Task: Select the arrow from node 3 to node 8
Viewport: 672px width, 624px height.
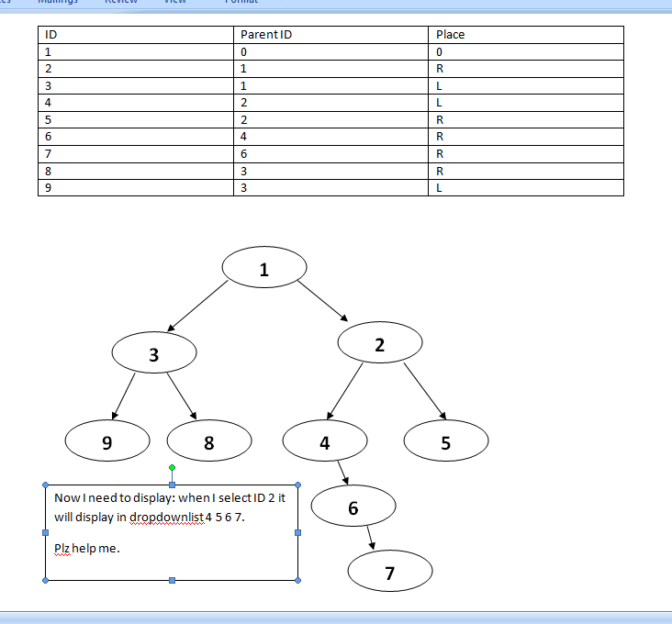Action: (182, 396)
